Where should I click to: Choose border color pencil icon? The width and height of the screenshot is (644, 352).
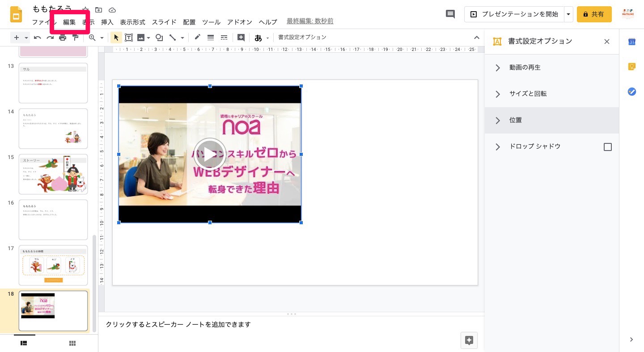point(197,38)
